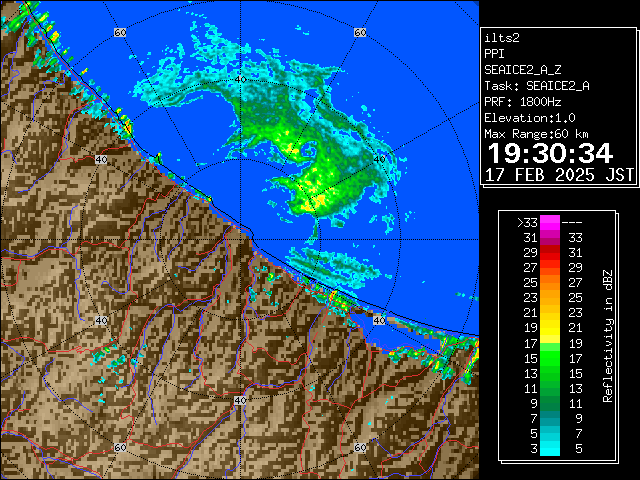640x480 pixels.
Task: Click the "60" range label in the southwest
Action: (x=120, y=447)
